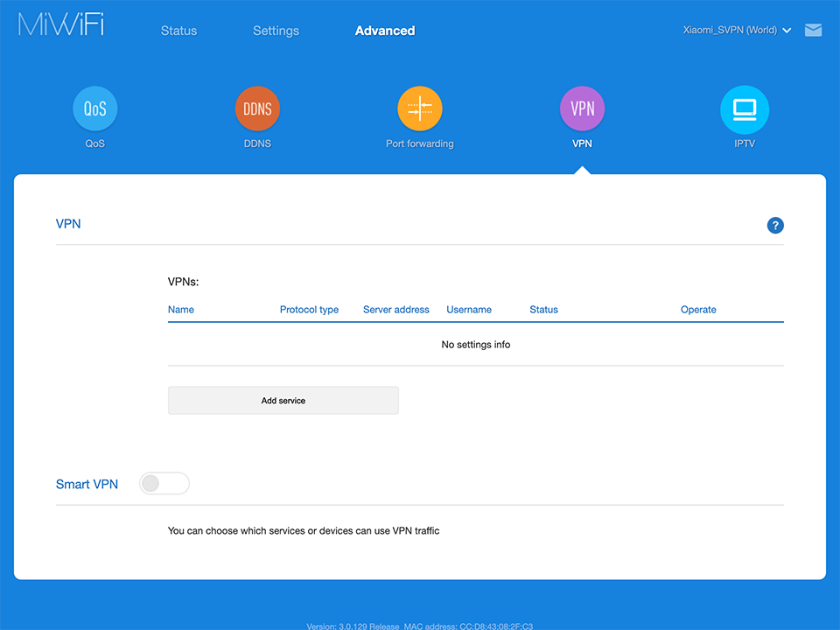Click the Operate column header
Image resolution: width=840 pixels, height=630 pixels.
point(698,310)
